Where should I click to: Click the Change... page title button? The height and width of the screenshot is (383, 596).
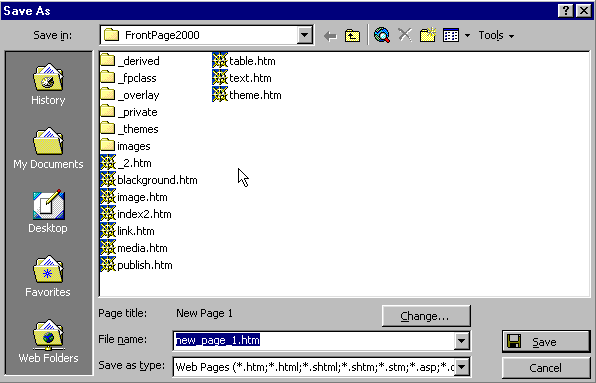click(426, 316)
